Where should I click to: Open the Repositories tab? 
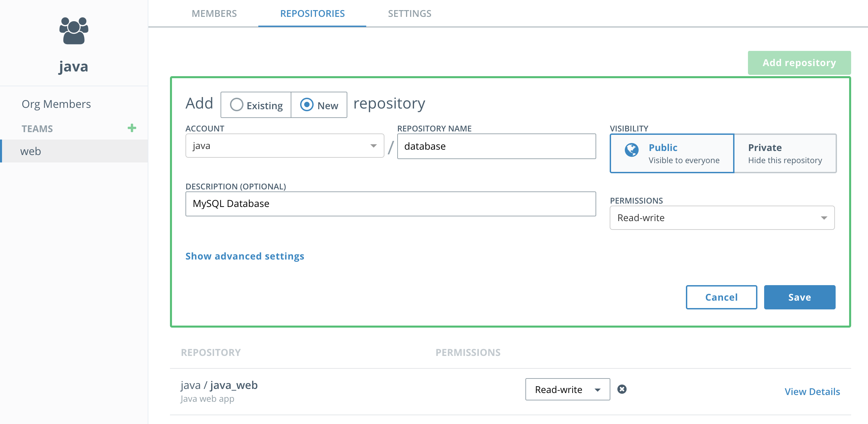(312, 13)
